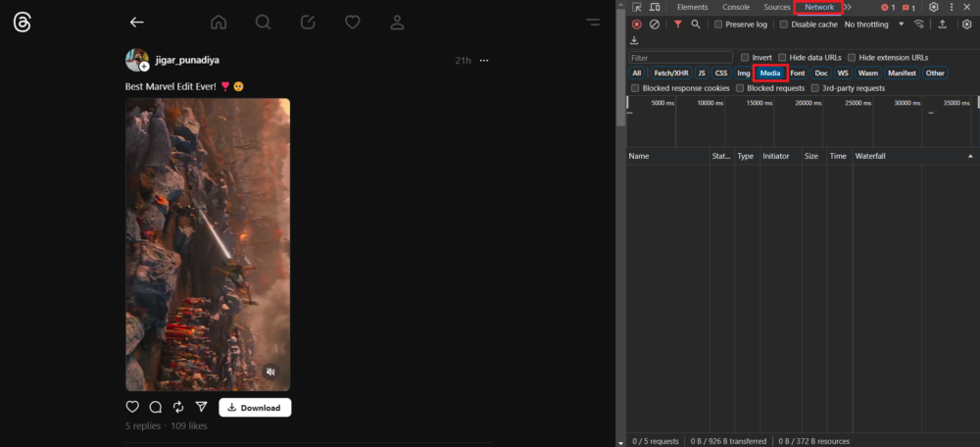Expand more DevTools tabs chevron
Screen dimensions: 980x447
pos(848,7)
